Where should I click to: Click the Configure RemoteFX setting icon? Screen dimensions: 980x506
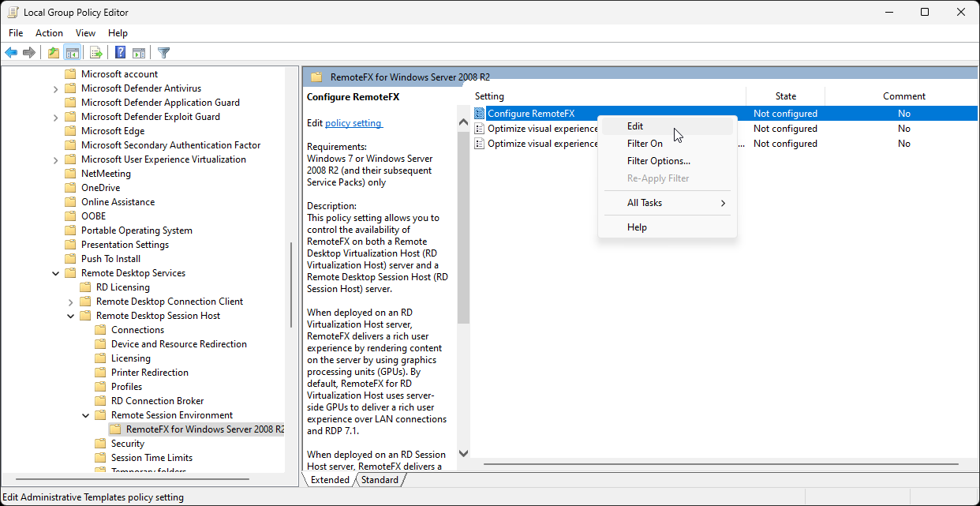pos(479,113)
